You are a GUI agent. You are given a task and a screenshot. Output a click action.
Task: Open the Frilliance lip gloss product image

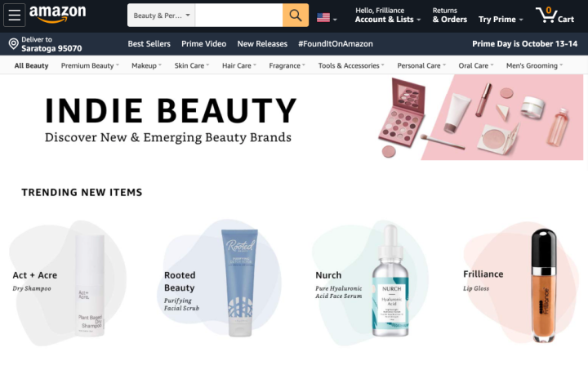click(x=544, y=285)
